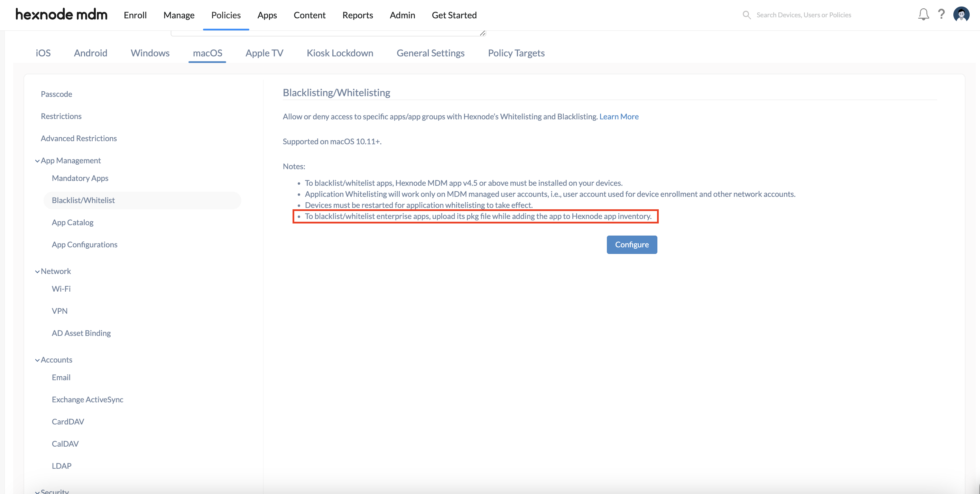Select Passcode in the sidebar
This screenshot has height=494, width=980.
[x=56, y=94]
